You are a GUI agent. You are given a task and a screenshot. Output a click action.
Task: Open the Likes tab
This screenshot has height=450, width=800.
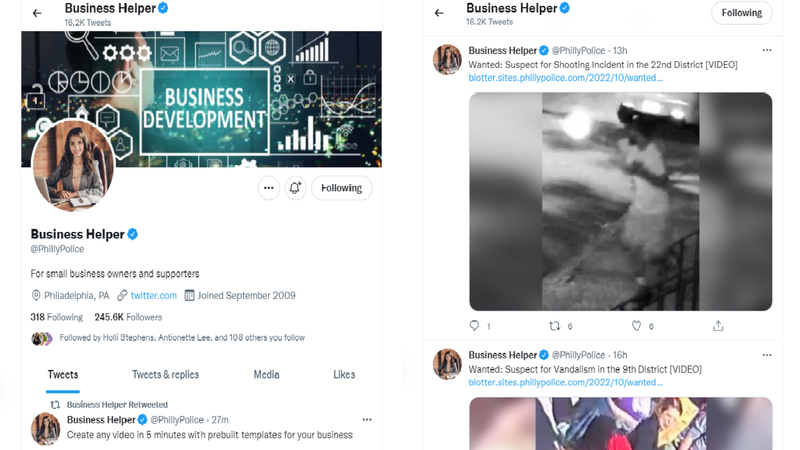click(x=344, y=375)
